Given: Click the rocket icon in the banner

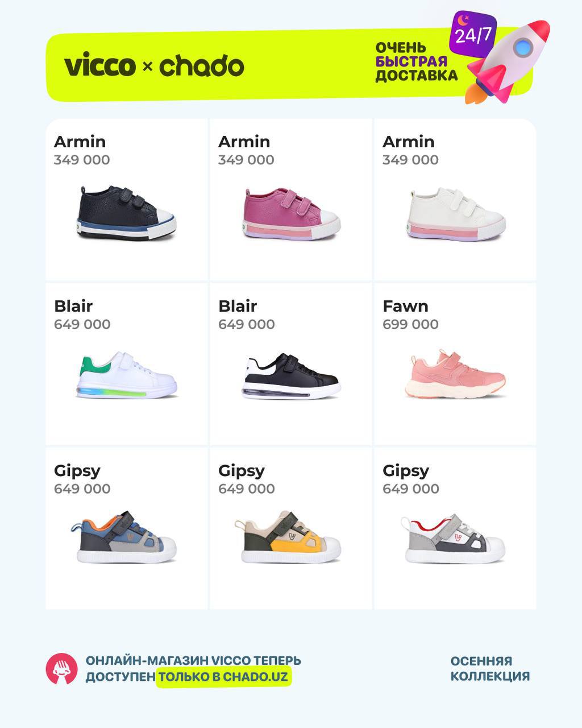Looking at the screenshot, I should click(x=508, y=63).
